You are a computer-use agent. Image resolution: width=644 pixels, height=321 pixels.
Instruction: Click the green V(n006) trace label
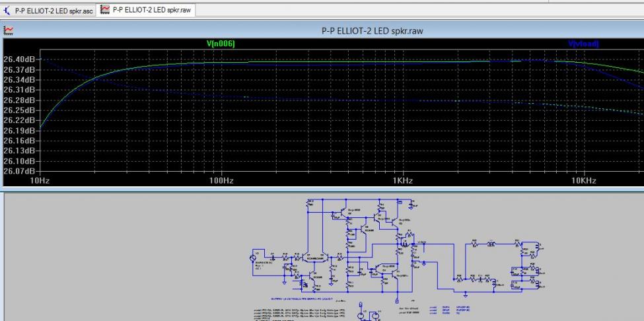tap(221, 44)
